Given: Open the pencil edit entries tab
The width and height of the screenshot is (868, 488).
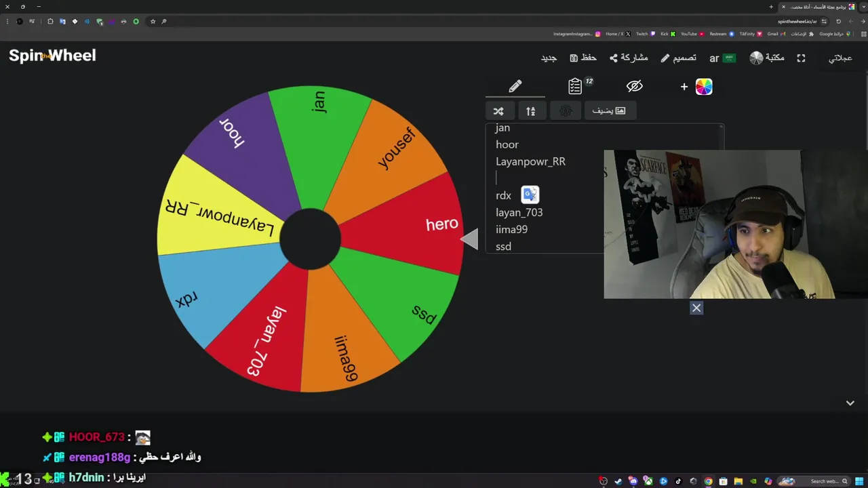Looking at the screenshot, I should 515,87.
